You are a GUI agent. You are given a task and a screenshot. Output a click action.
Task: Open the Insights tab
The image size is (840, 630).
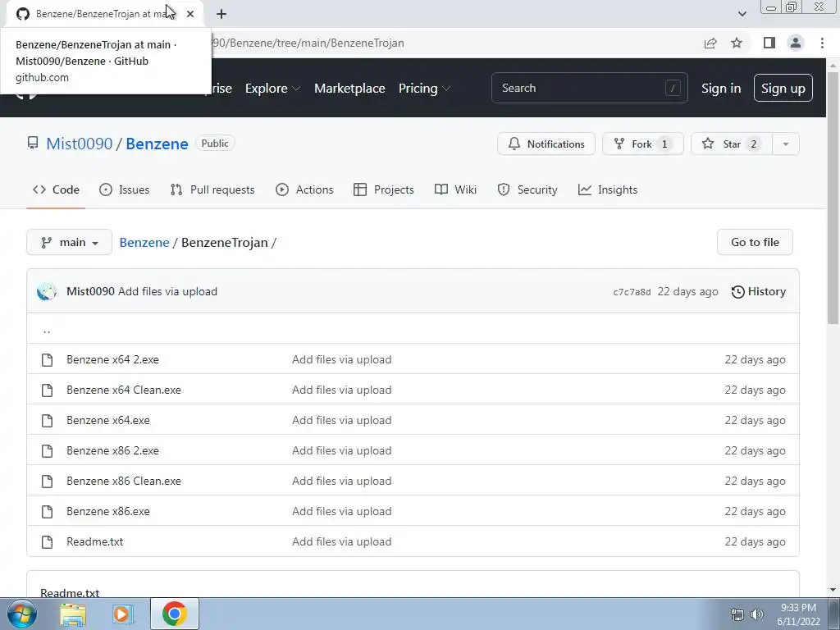pos(608,189)
